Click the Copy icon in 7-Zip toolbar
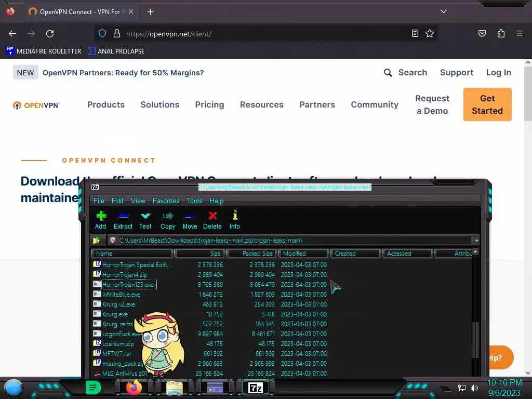Viewport: 532px width, 399px height. pos(168,220)
